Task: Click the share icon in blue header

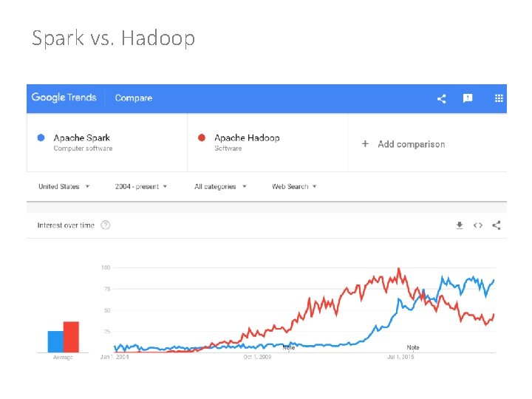Action: 441,98
